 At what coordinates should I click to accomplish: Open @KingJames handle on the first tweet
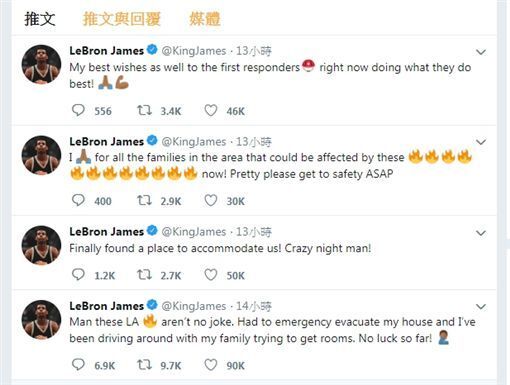[194, 51]
